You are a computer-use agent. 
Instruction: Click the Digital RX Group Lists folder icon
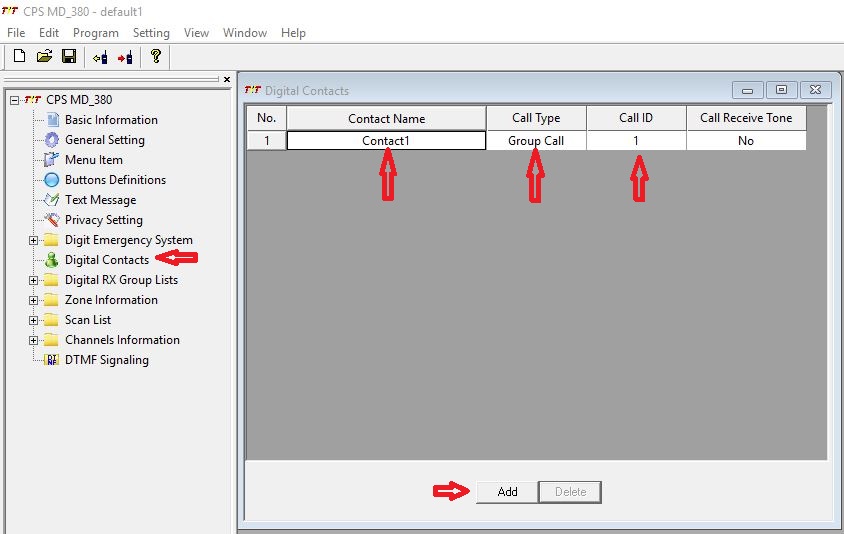pos(51,280)
